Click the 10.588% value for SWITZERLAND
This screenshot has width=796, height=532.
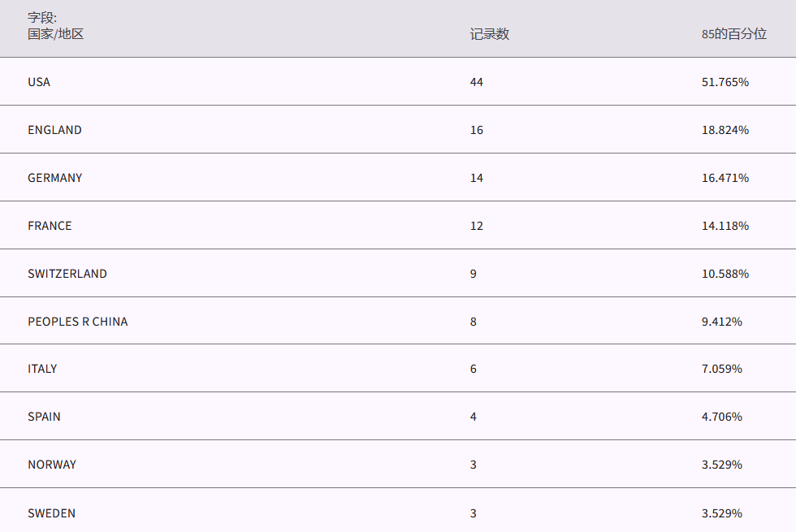[x=725, y=274]
